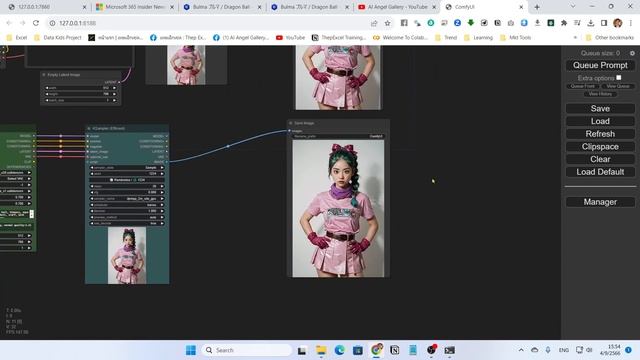Open the View History list
This screenshot has width=640, height=360.
coord(600,94)
